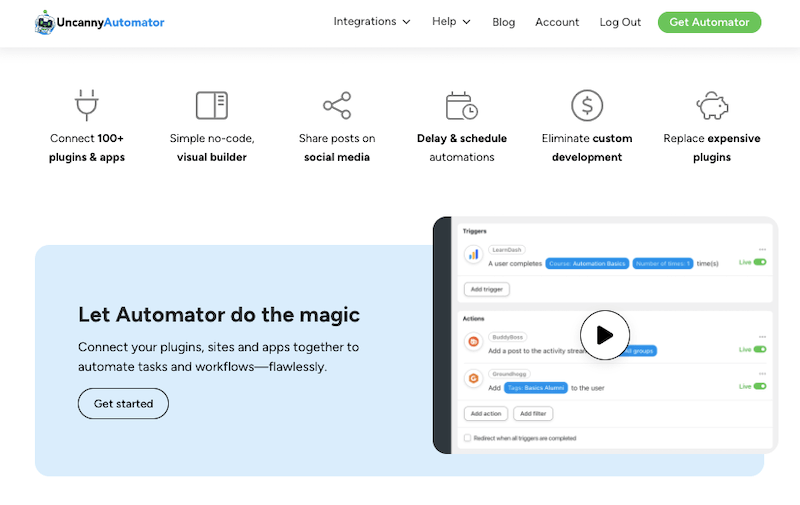Click the Simple no-code, visual builder text
800x505 pixels.
point(212,148)
